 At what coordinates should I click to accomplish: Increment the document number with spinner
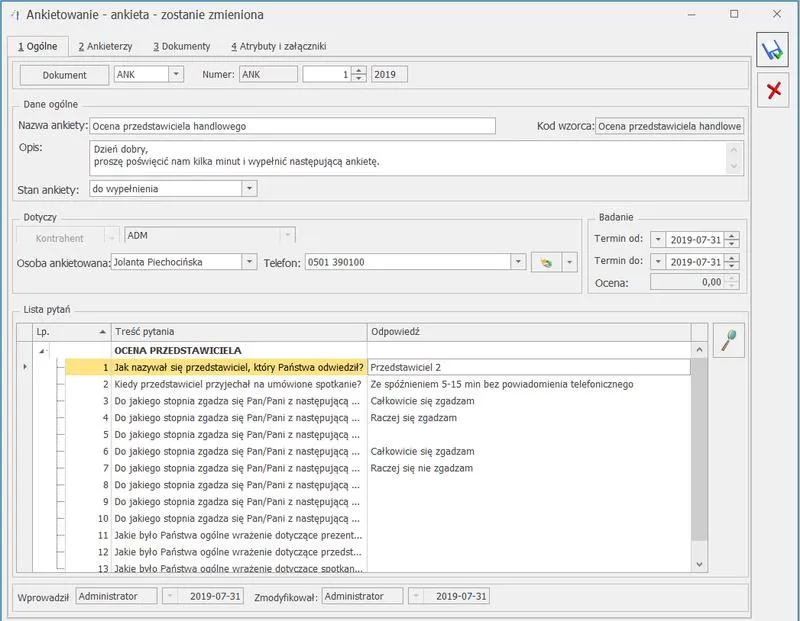click(360, 70)
